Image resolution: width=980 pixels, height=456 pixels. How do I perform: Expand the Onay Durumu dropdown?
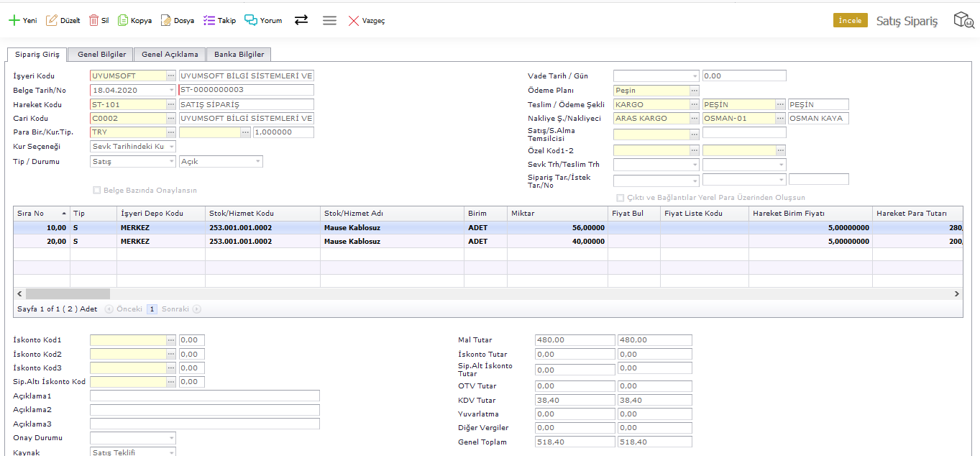click(x=171, y=438)
